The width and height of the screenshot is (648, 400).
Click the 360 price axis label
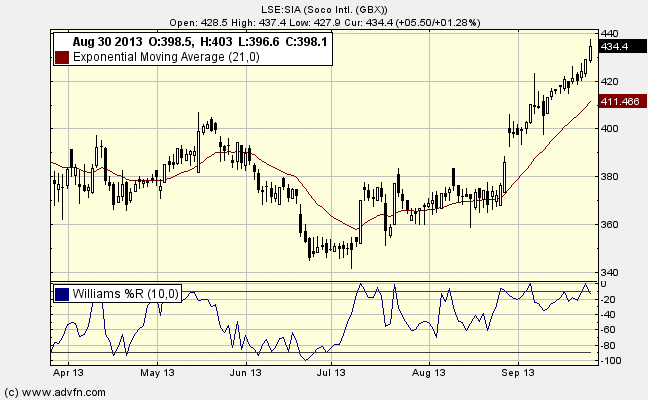[x=610, y=224]
